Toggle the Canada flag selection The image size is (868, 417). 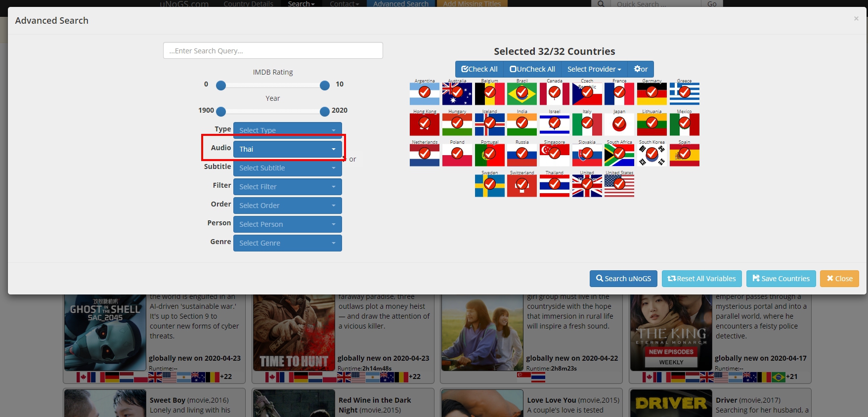click(x=555, y=93)
